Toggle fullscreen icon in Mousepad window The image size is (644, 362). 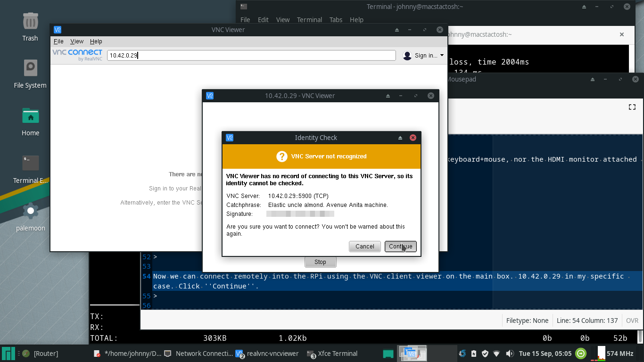[632, 107]
